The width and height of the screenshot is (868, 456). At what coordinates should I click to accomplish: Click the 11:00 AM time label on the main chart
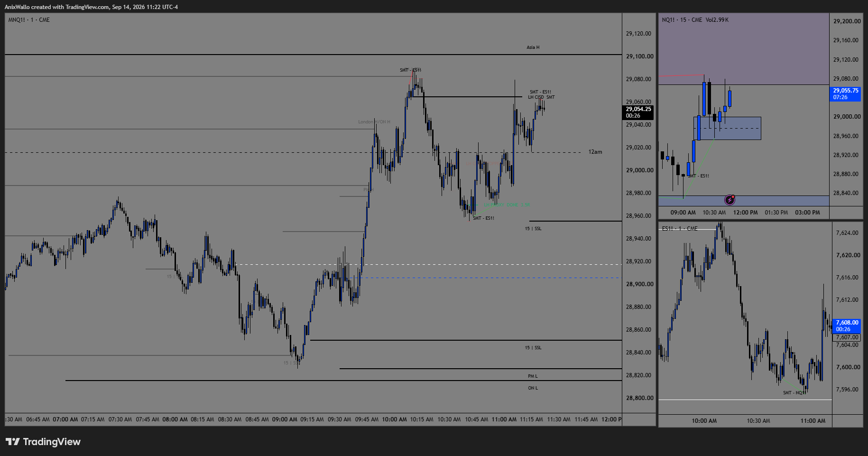(504, 419)
